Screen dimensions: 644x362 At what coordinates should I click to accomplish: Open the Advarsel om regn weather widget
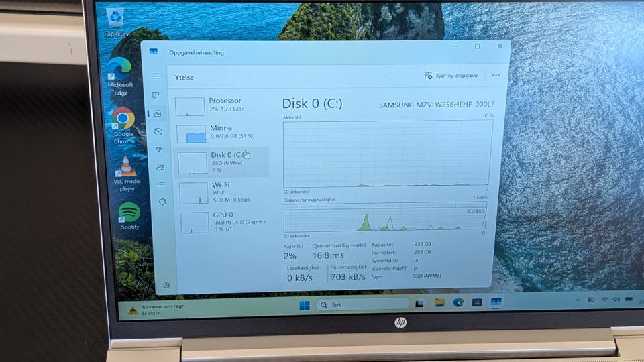click(156, 310)
